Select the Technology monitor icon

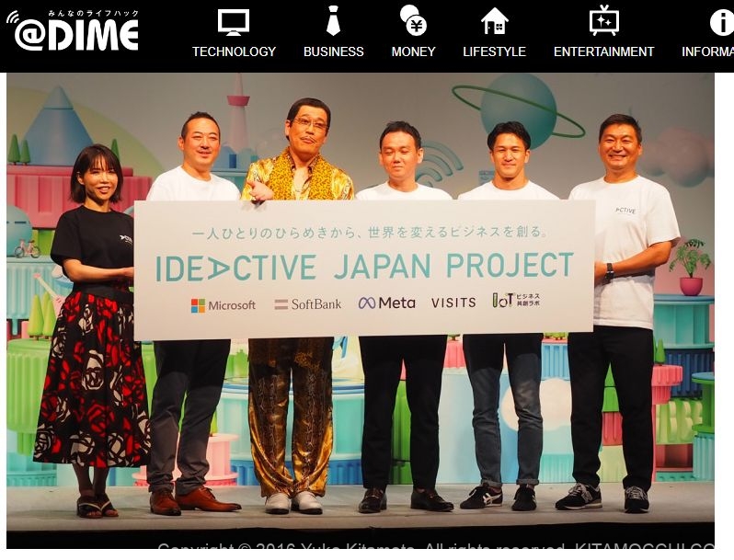(x=234, y=22)
